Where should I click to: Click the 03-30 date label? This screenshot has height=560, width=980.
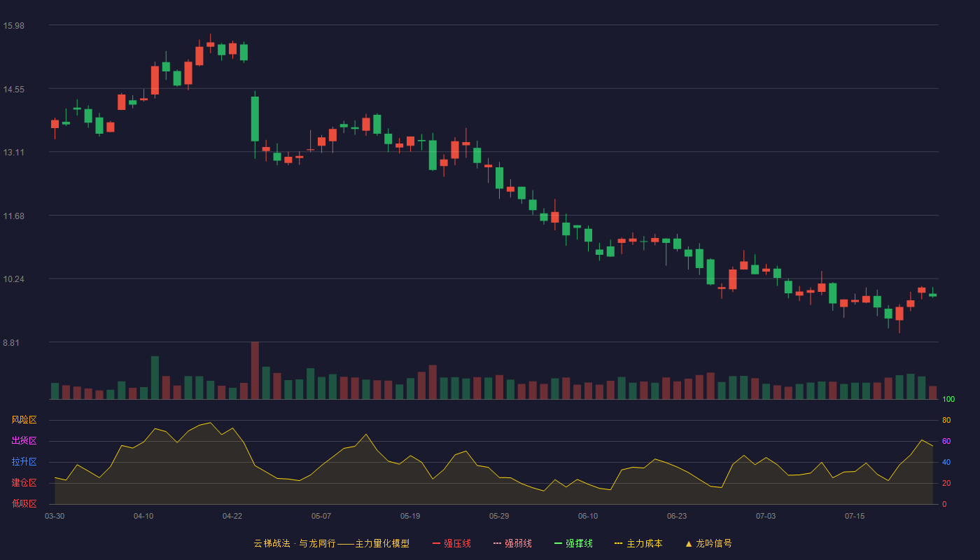point(55,516)
